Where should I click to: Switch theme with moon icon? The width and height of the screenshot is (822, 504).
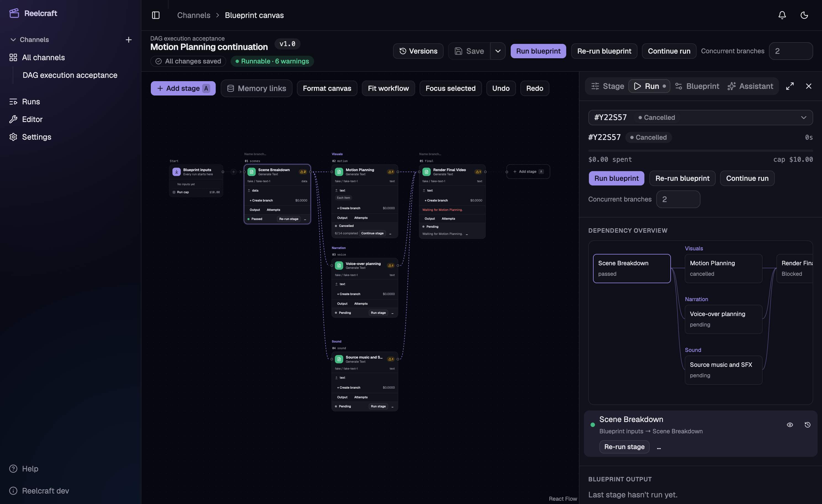point(804,15)
